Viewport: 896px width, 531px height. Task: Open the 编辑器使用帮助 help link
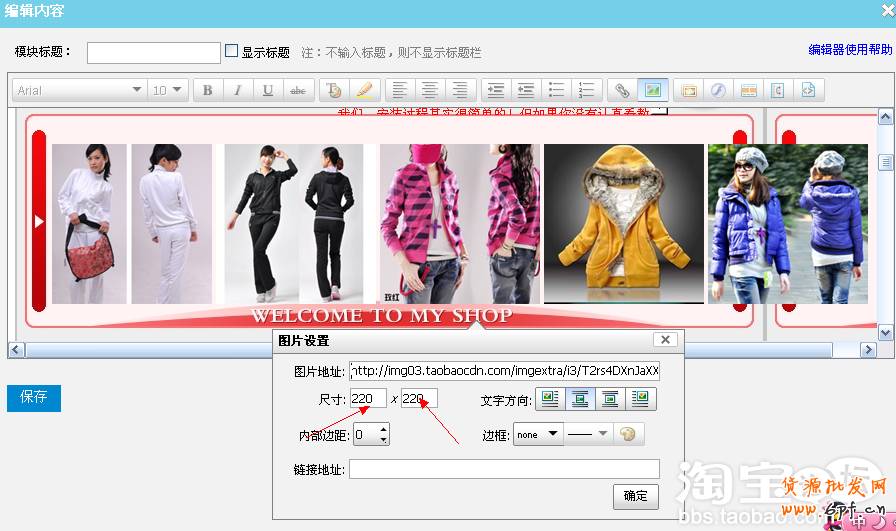click(850, 50)
